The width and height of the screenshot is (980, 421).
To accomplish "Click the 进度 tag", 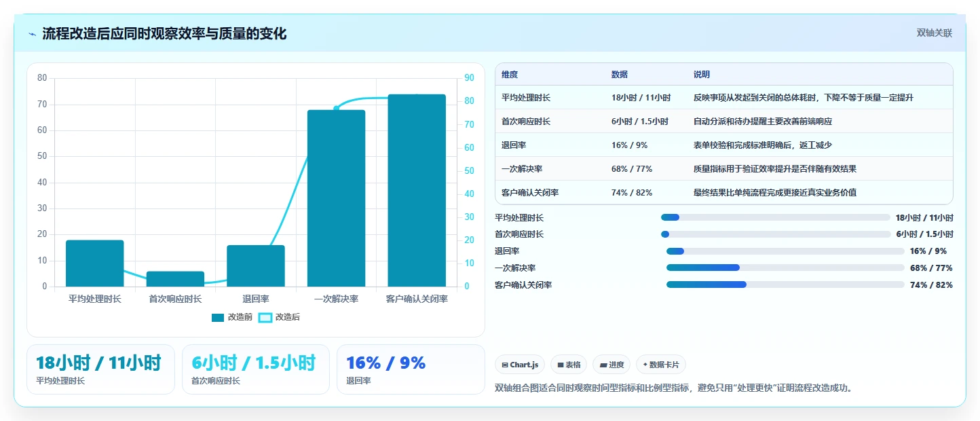I will tap(611, 365).
